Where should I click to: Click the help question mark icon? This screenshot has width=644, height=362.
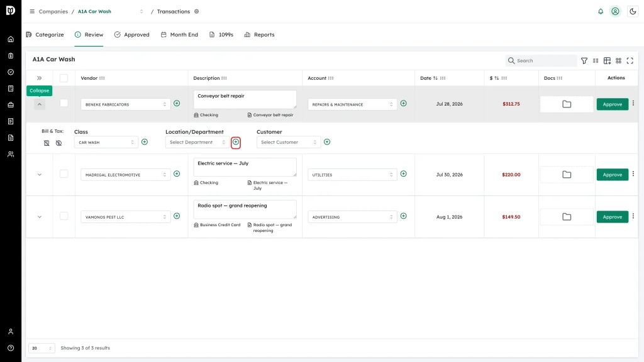click(11, 348)
